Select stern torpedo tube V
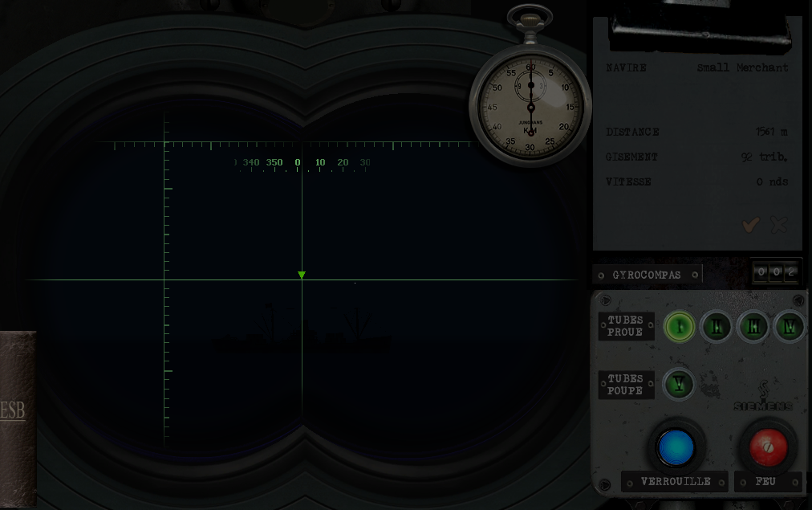Viewport: 812px width, 510px height. coord(680,385)
